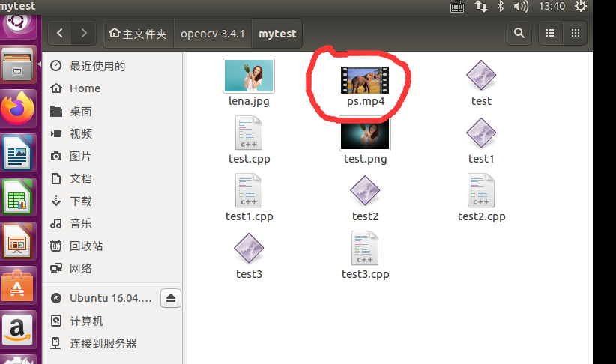Screen dimensions: 616x364
Task: Open the Bluetooth indicator
Action: click(500, 6)
